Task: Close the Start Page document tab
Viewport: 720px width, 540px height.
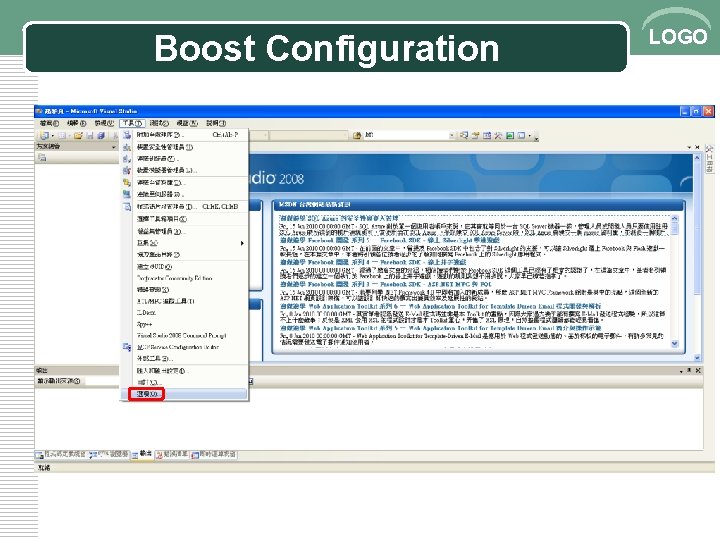Action: click(x=698, y=147)
